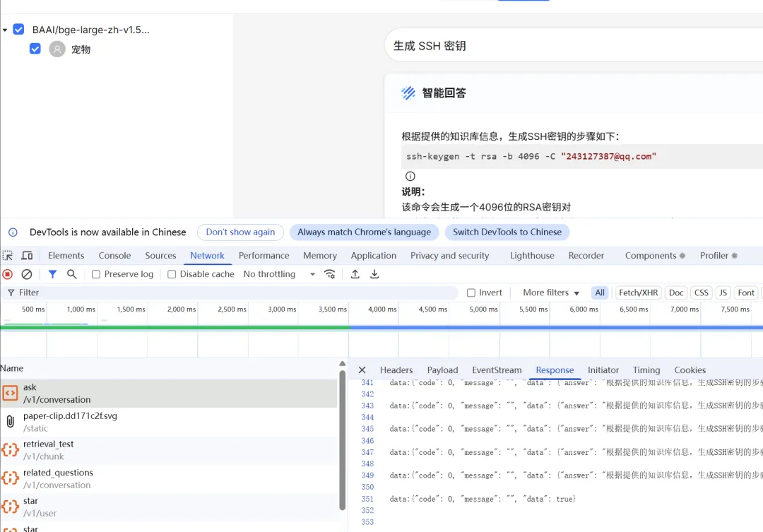Toggle the network filter funnel icon
The image size is (763, 532).
pyautogui.click(x=52, y=275)
